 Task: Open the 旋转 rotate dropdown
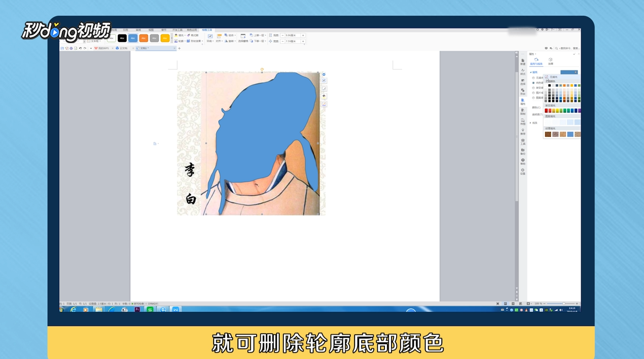coord(230,41)
